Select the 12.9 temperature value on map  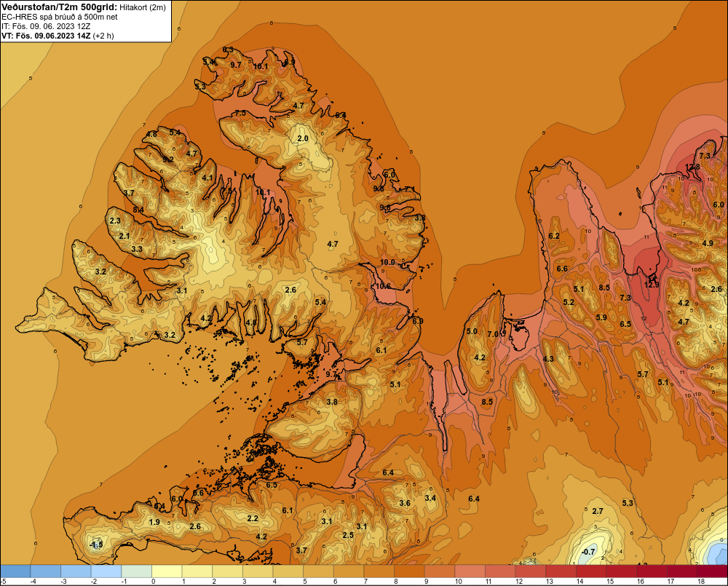[x=652, y=285]
